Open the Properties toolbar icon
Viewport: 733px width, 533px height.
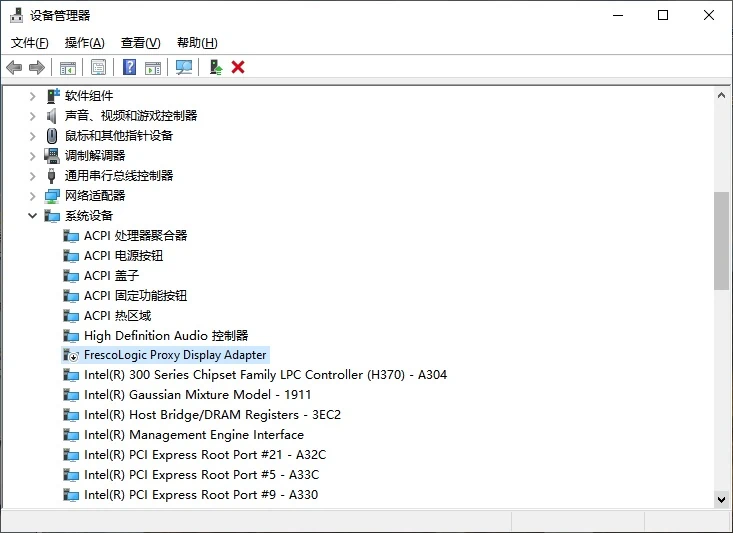tap(98, 67)
